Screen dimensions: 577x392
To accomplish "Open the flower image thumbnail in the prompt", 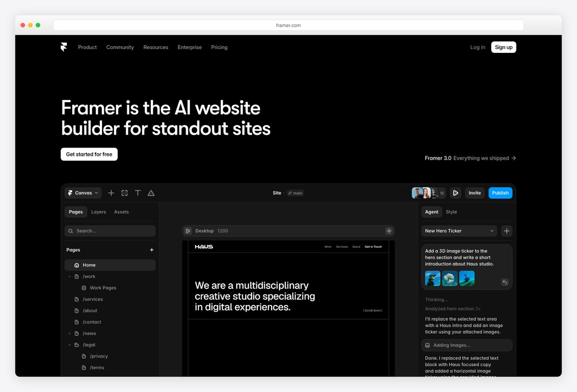I will pyautogui.click(x=450, y=278).
